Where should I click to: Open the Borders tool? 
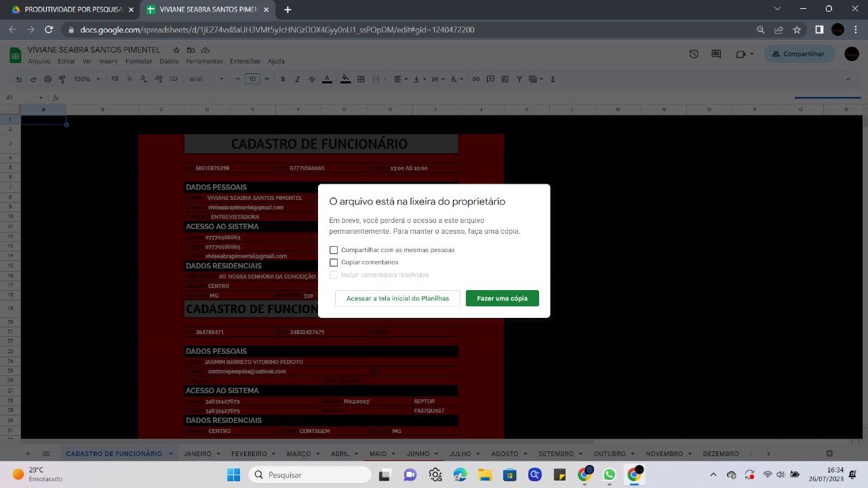click(361, 79)
